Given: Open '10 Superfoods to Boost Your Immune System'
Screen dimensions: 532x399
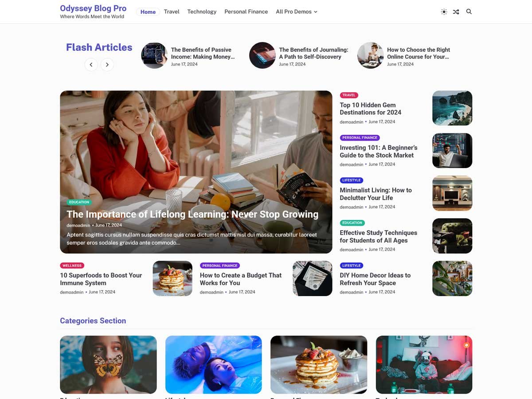Looking at the screenshot, I should (101, 279).
